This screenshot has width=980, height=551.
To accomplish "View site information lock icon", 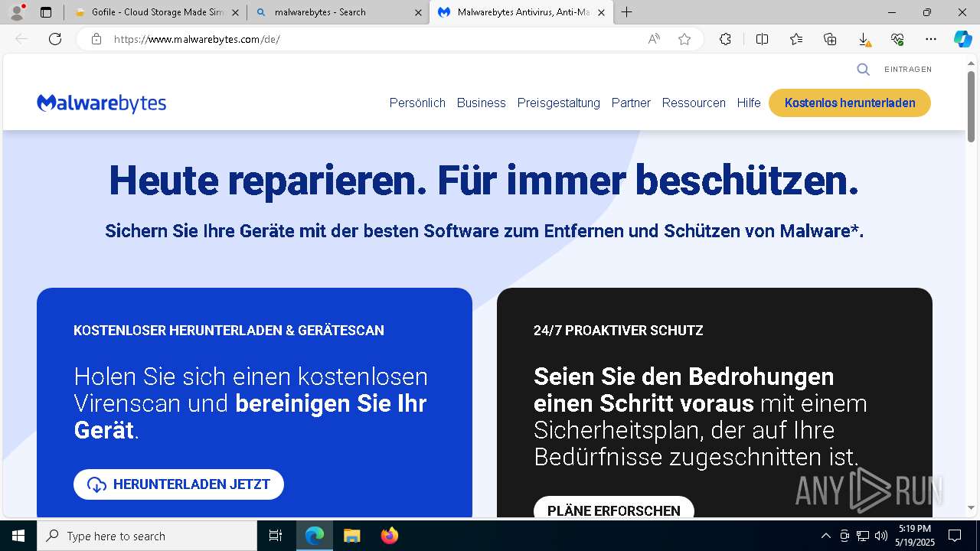I will pyautogui.click(x=96, y=39).
